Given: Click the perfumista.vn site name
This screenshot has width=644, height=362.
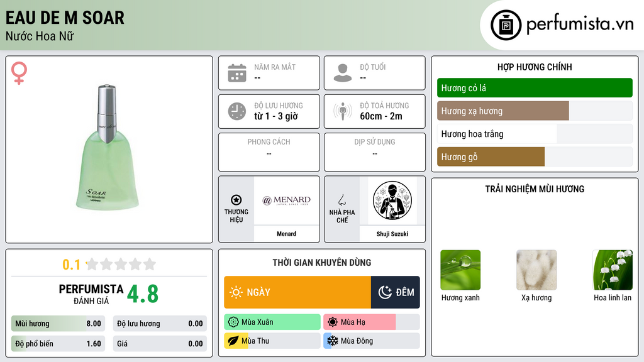Looking at the screenshot, I should pos(580,25).
